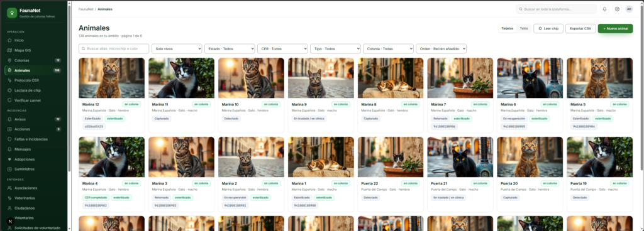
Task: Click the shield icon beside Faltas e incidencias
Action: pyautogui.click(x=10, y=139)
